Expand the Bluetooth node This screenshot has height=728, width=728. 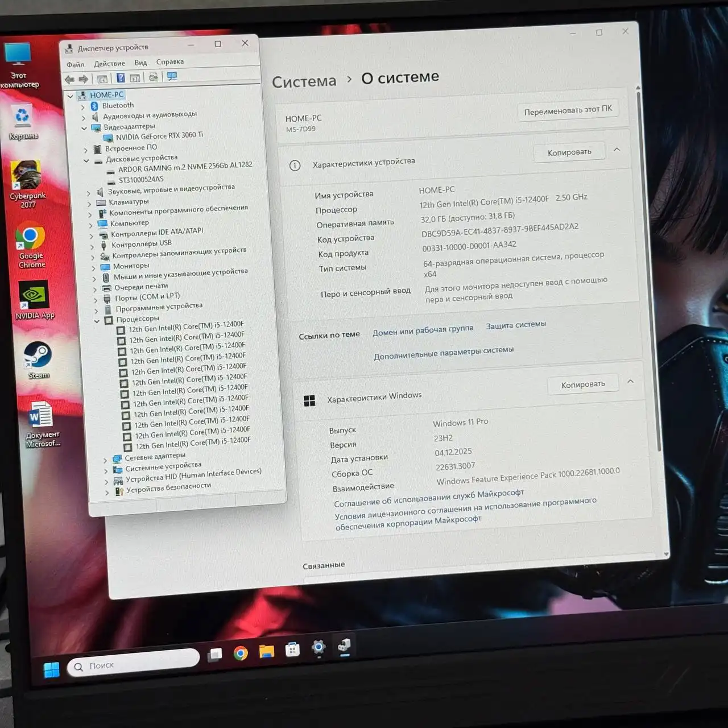click(83, 106)
